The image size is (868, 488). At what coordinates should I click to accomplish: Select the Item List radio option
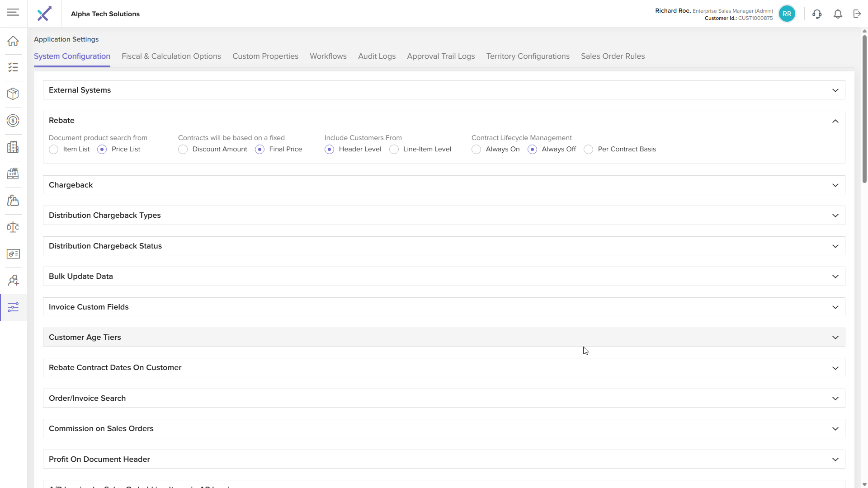(54, 150)
